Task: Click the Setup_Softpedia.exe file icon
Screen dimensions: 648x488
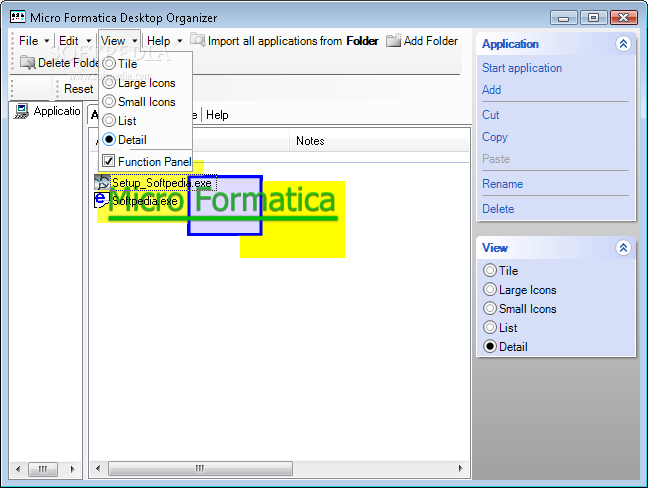Action: (102, 182)
